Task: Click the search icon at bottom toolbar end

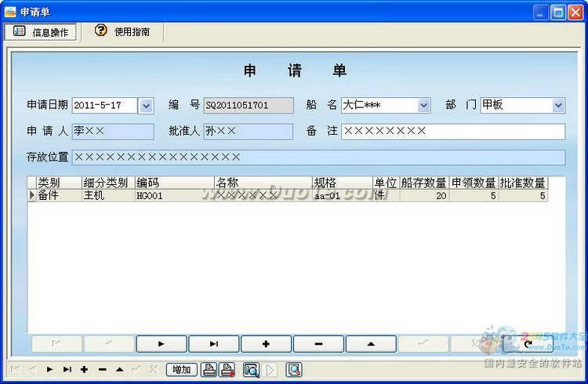Action: tap(294, 370)
